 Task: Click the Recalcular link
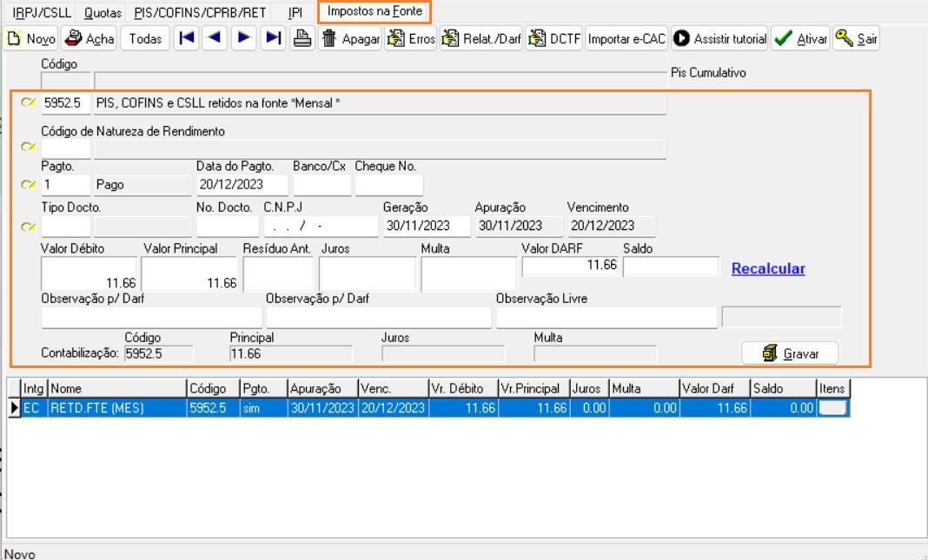click(768, 268)
